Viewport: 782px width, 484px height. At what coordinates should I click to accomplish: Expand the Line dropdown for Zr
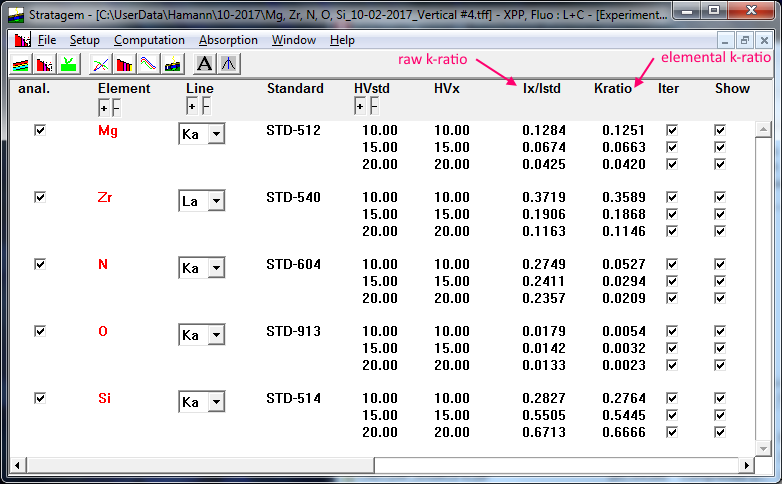(216, 202)
